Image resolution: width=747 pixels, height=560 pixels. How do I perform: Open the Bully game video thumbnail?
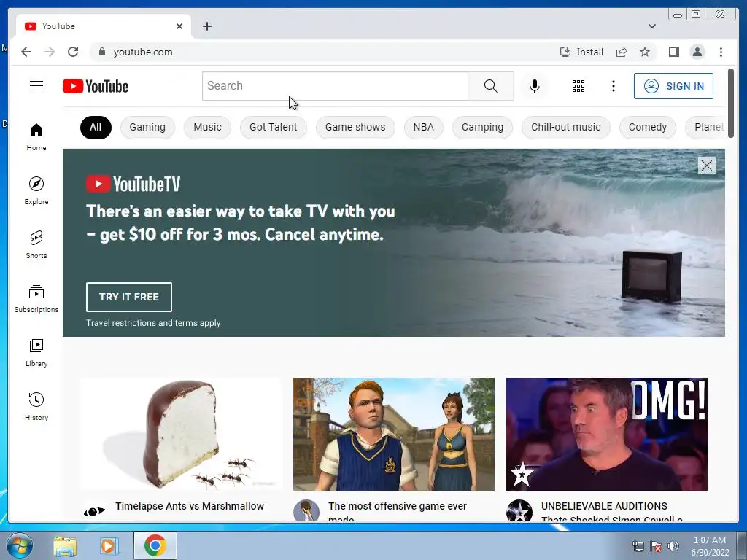[393, 435]
